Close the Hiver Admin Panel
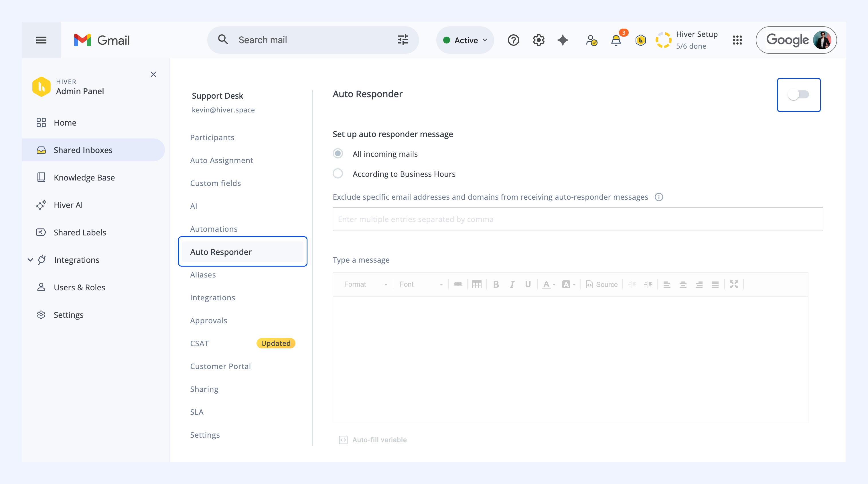This screenshot has height=484, width=868. pos(153,74)
